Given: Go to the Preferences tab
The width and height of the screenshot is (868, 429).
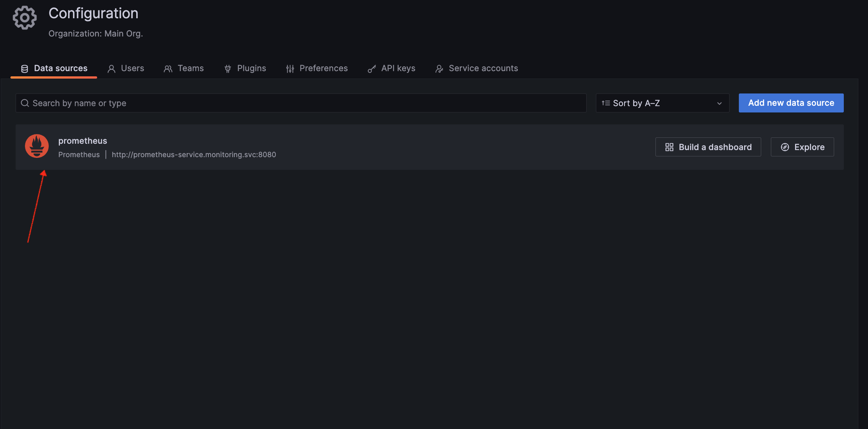Looking at the screenshot, I should [323, 69].
